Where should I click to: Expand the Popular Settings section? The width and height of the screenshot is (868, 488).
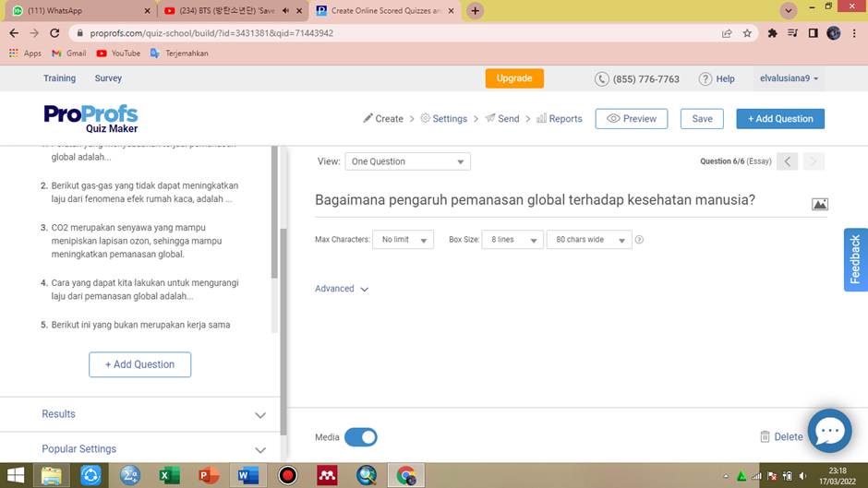pos(154,449)
